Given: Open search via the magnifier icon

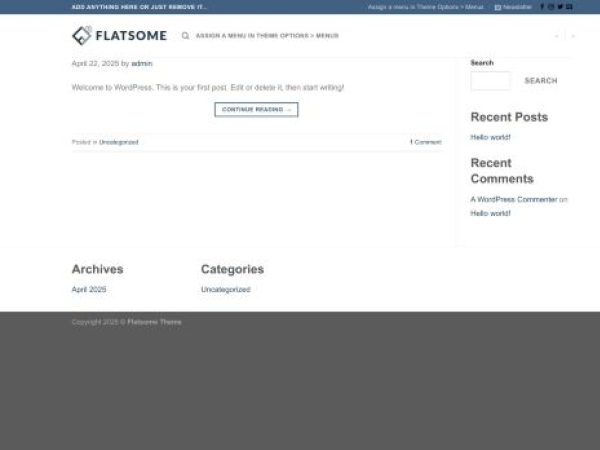Looking at the screenshot, I should coord(185,36).
